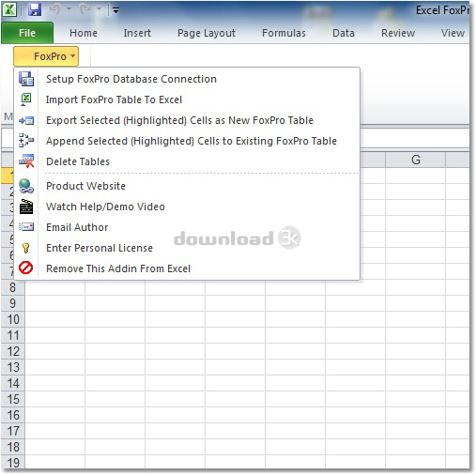Click the Save floppy disk icon
The image size is (476, 475).
[x=35, y=9]
